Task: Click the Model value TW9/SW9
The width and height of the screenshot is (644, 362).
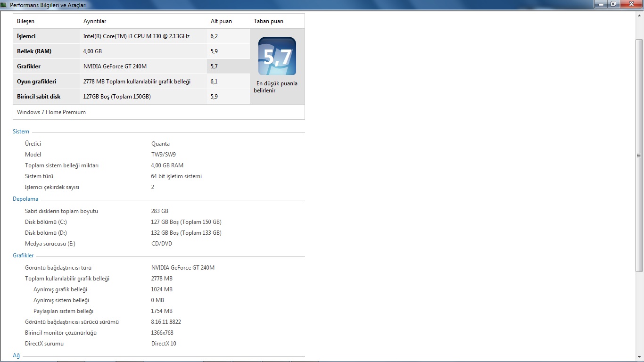Action: pyautogui.click(x=164, y=155)
